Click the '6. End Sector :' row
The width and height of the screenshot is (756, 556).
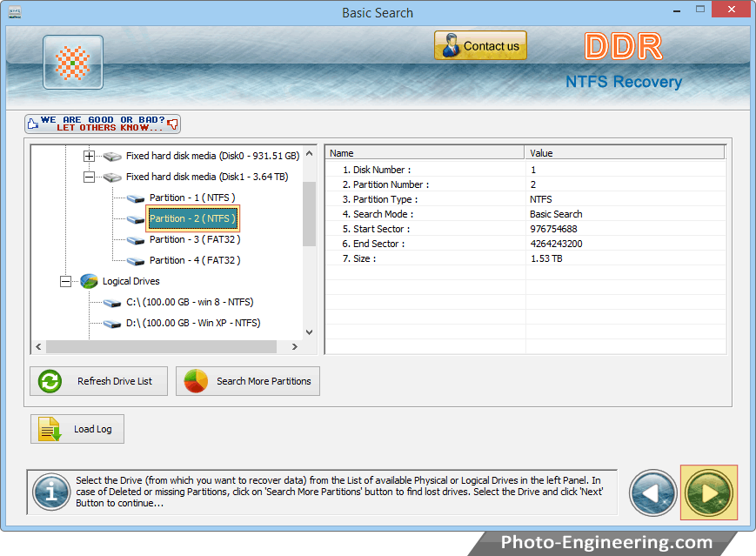click(x=526, y=244)
